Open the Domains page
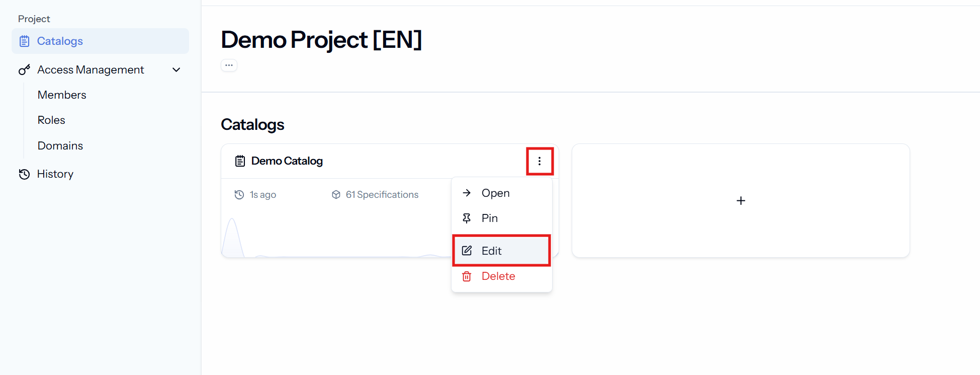The image size is (980, 375). pos(60,145)
